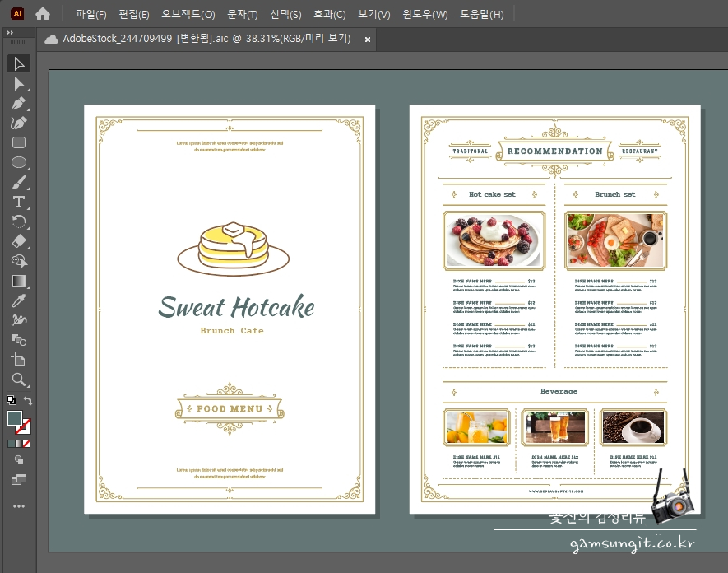
Task: Select the RECOMMENDATION banner heading
Action: point(554,151)
